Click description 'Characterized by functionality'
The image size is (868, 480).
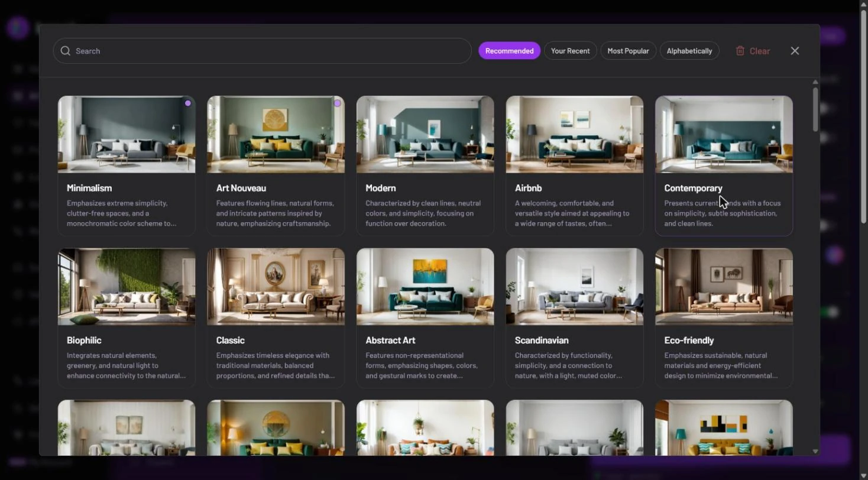tap(568, 366)
